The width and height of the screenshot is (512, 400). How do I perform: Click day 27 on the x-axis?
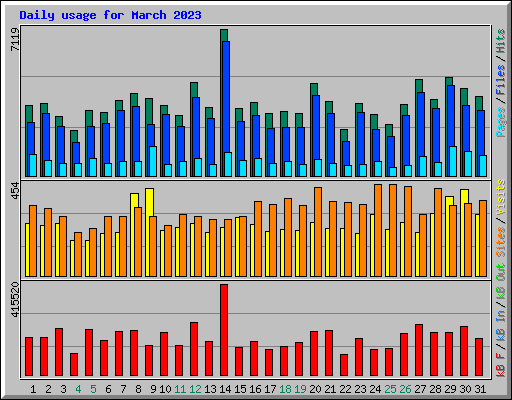[420, 389]
